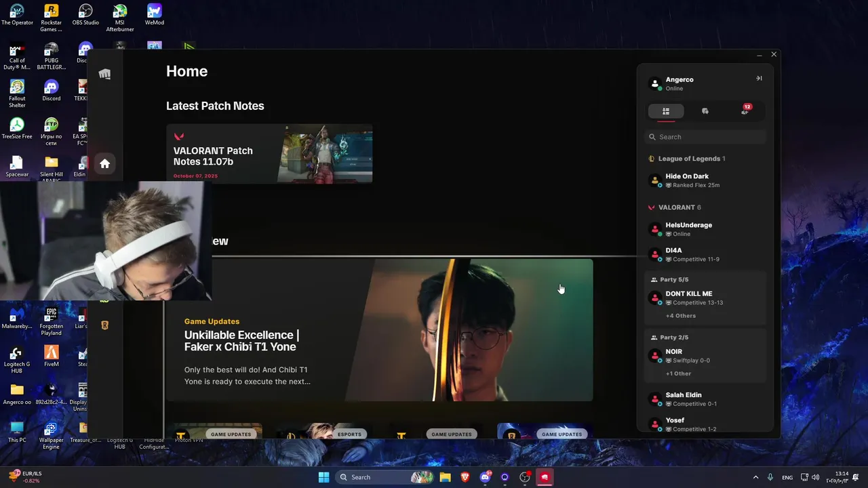This screenshot has width=868, height=488.
Task: Open Wallpaper Engine desktop shortcut
Action: (52, 435)
